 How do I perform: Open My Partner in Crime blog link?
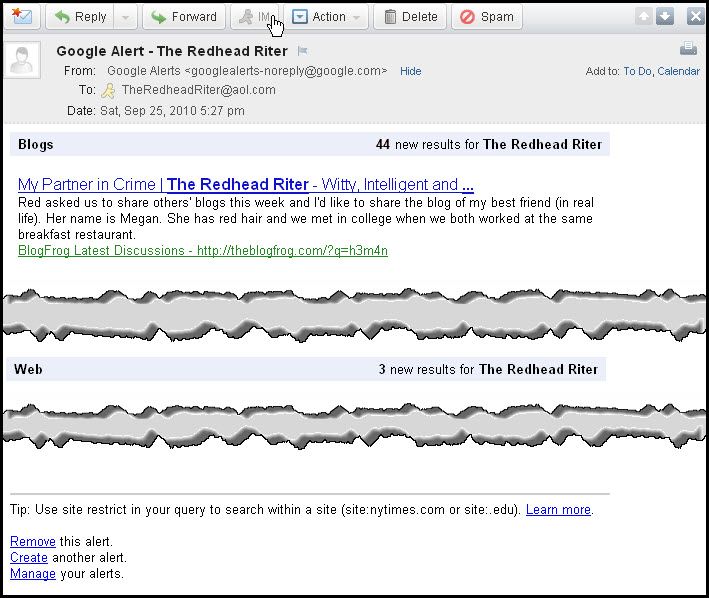tap(246, 184)
